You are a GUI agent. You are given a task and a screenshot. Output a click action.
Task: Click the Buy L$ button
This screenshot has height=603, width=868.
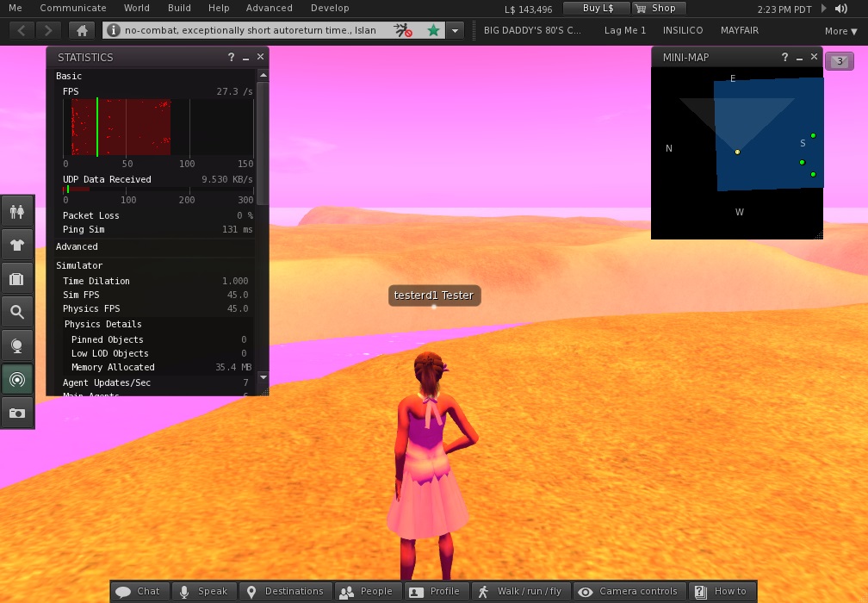[597, 9]
